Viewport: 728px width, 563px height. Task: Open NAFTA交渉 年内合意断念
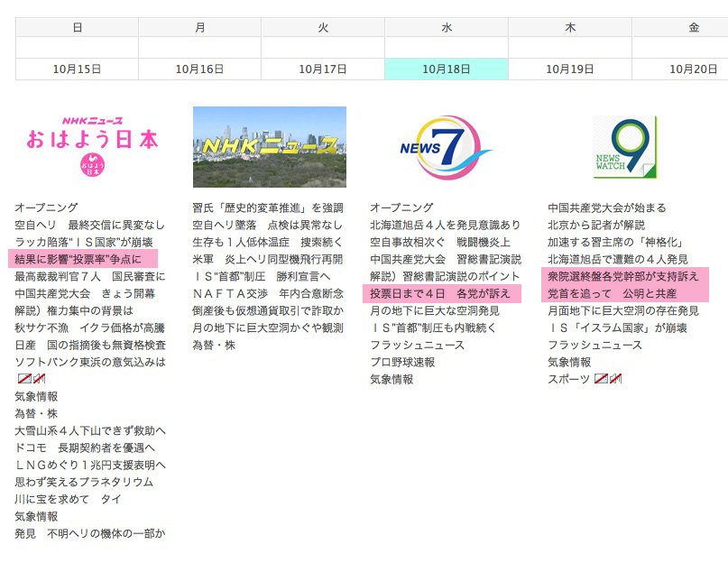pyautogui.click(x=268, y=293)
